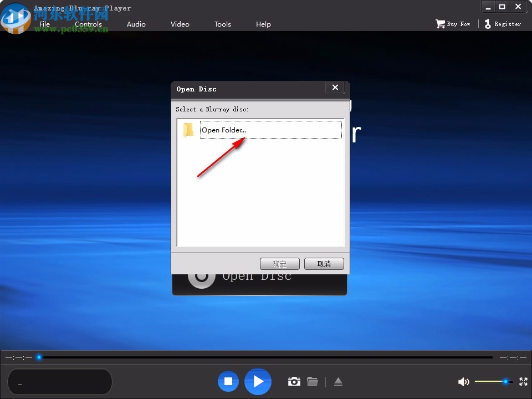Click the 确定 confirm button
This screenshot has height=399, width=532.
[279, 264]
